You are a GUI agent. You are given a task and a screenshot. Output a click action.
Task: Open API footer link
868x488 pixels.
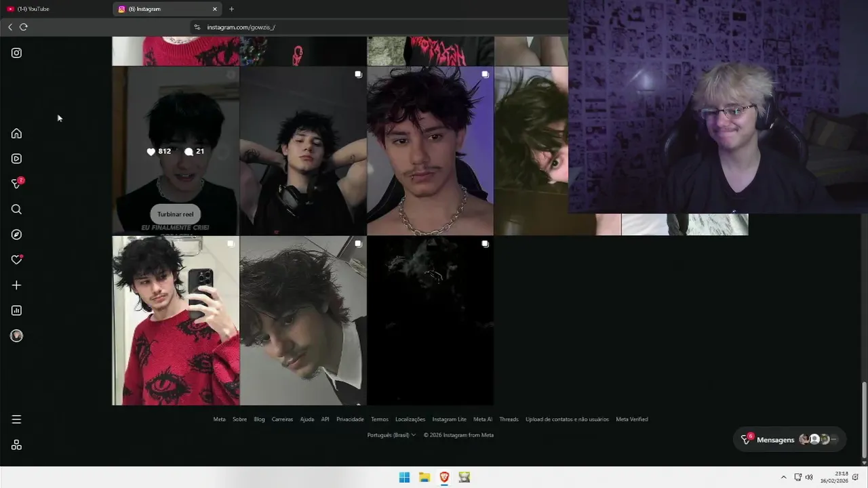(x=325, y=420)
